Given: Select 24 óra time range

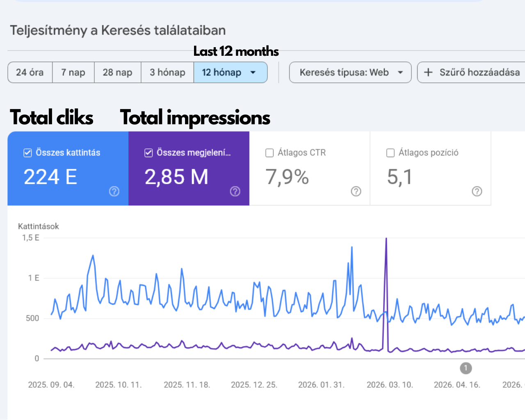Looking at the screenshot, I should click(x=30, y=73).
